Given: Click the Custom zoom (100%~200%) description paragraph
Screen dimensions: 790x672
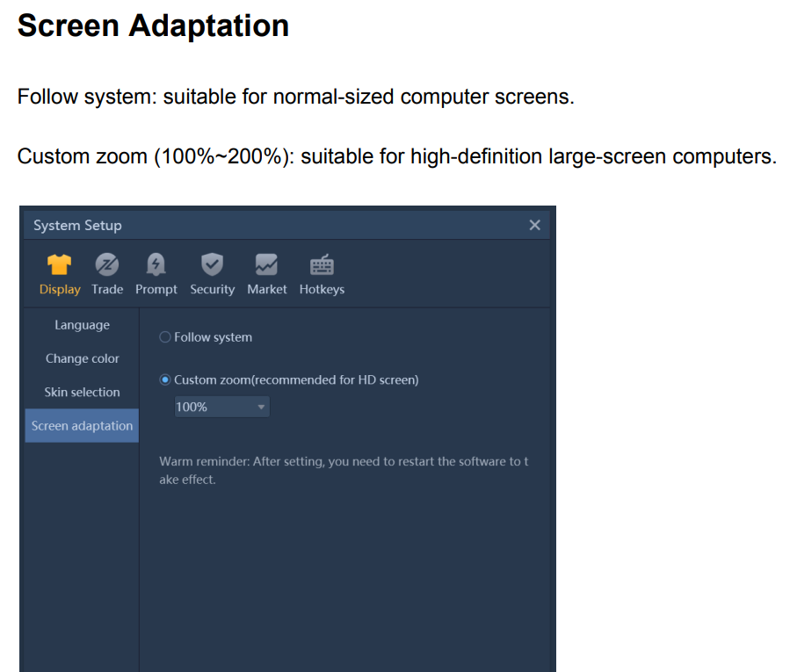Looking at the screenshot, I should coord(397,156).
